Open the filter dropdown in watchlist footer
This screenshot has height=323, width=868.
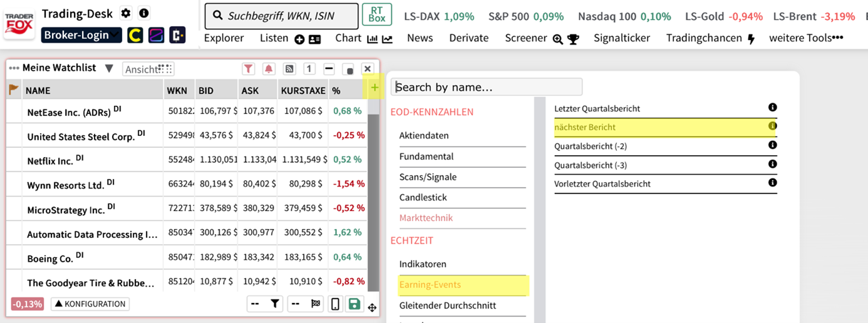click(265, 304)
